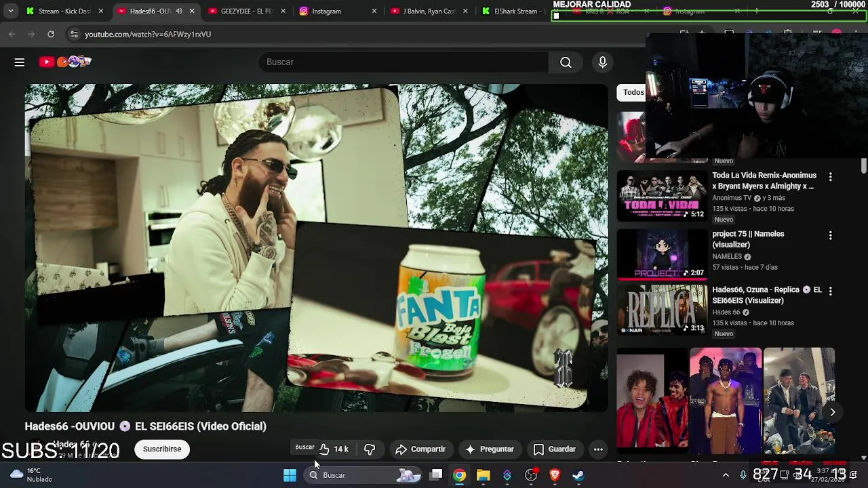Open first Shorts thumbnail with red jackets
This screenshot has height=488, width=868.
652,401
